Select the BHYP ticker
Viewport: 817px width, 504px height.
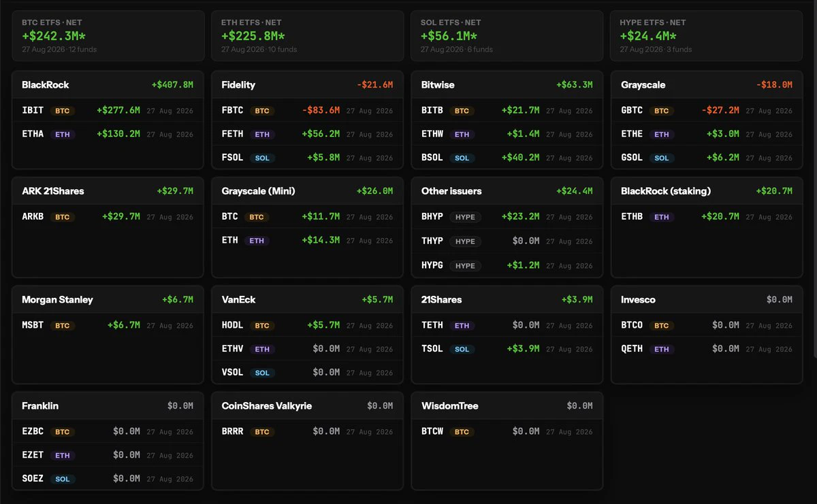[x=432, y=216]
